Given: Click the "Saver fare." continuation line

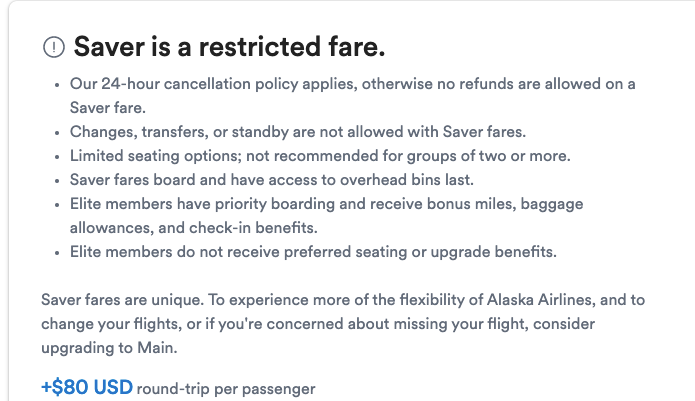Looking at the screenshot, I should point(108,108).
